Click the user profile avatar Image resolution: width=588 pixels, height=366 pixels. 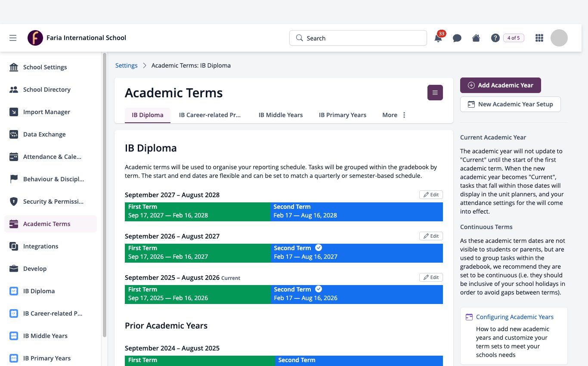(559, 38)
